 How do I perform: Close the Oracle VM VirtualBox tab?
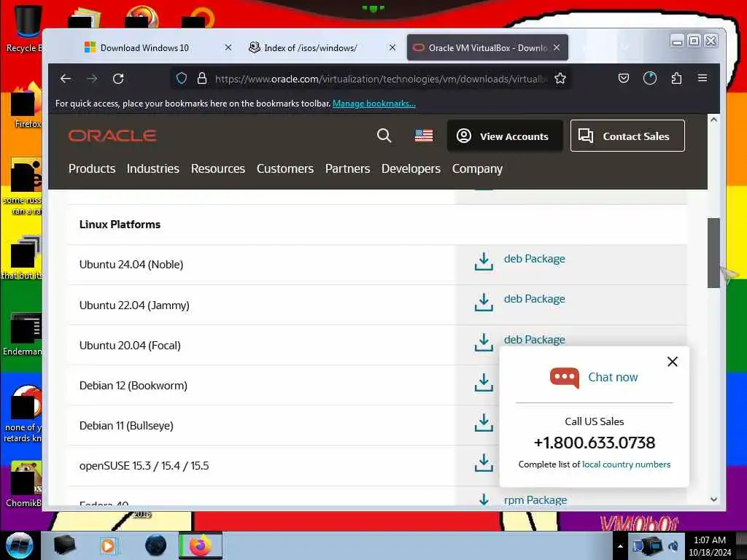[557, 47]
